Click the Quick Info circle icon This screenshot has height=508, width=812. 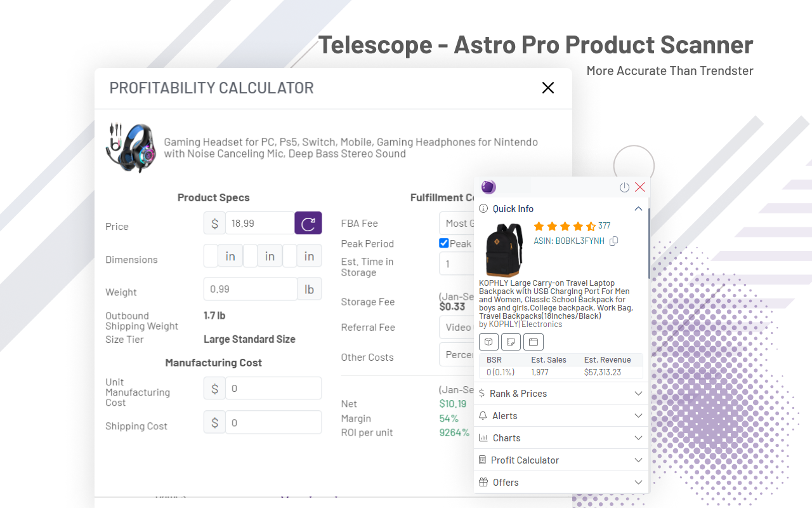pyautogui.click(x=483, y=208)
